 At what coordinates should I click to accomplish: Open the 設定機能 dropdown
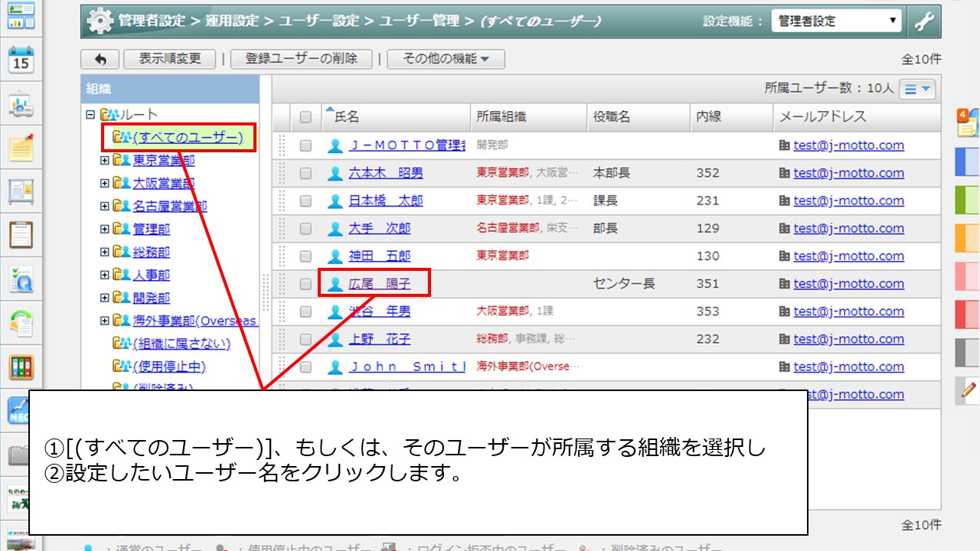click(x=836, y=21)
